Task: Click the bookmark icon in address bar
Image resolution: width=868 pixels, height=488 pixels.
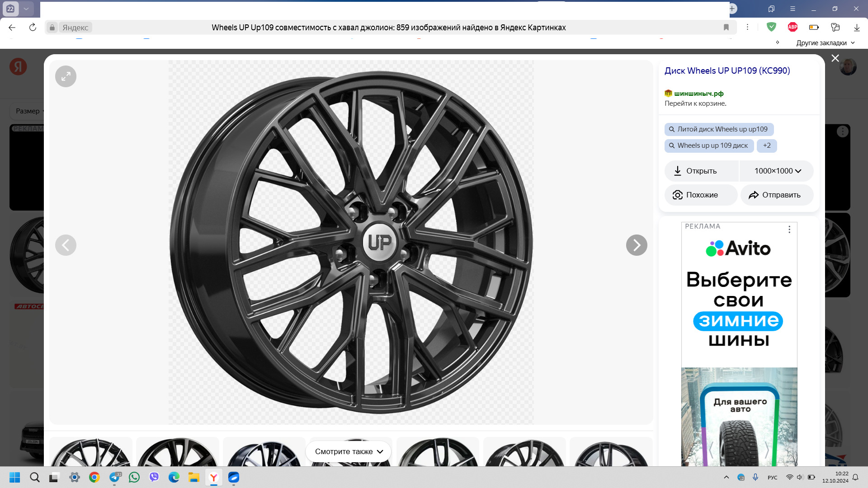Action: tap(726, 28)
